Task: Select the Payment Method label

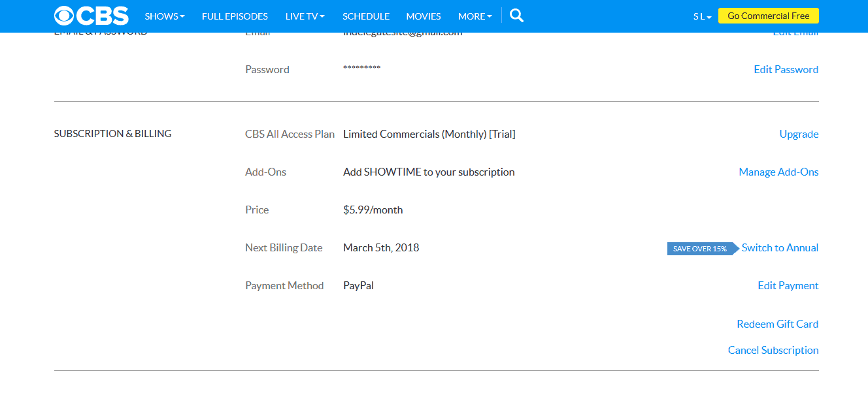Action: (x=284, y=285)
